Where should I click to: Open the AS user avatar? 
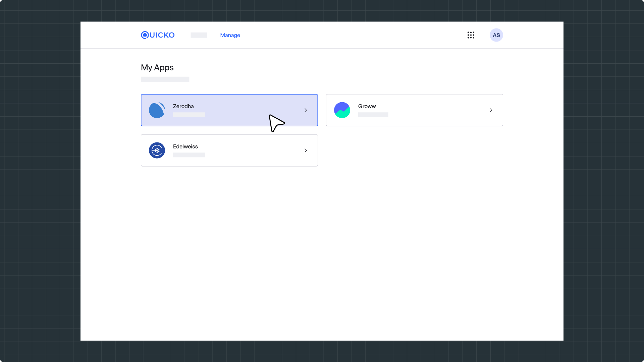point(496,35)
